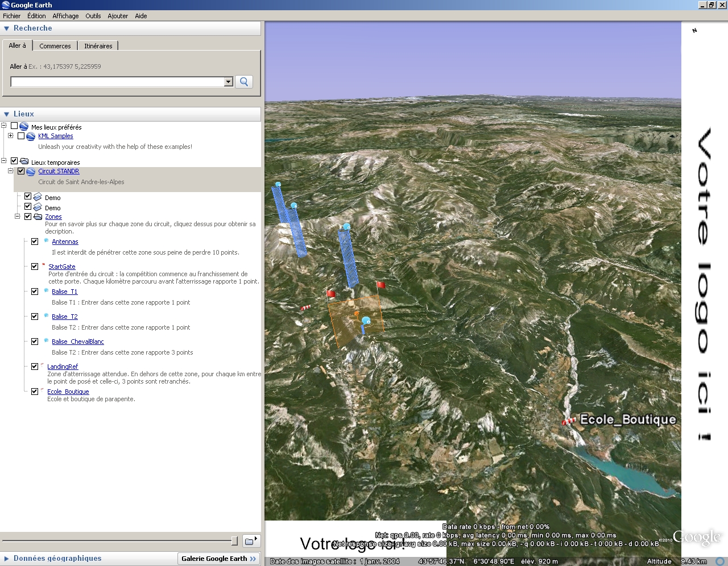
Task: Switch to the Commerces tab
Action: click(55, 46)
